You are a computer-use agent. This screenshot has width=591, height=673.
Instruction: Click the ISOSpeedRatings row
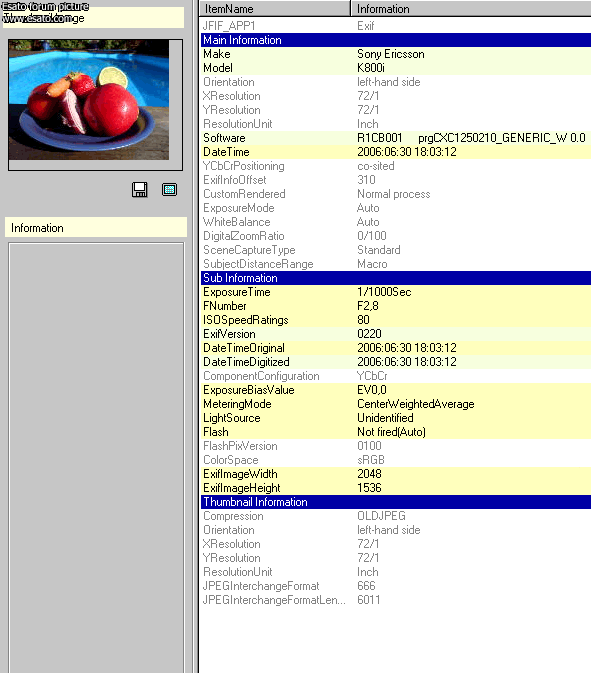(x=396, y=320)
